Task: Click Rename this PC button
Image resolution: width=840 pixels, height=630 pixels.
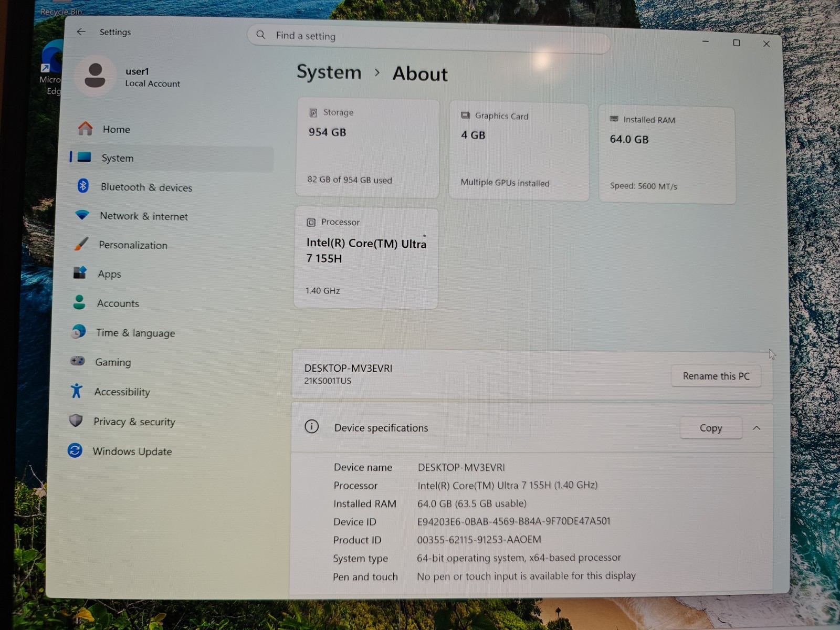Action: [716, 376]
